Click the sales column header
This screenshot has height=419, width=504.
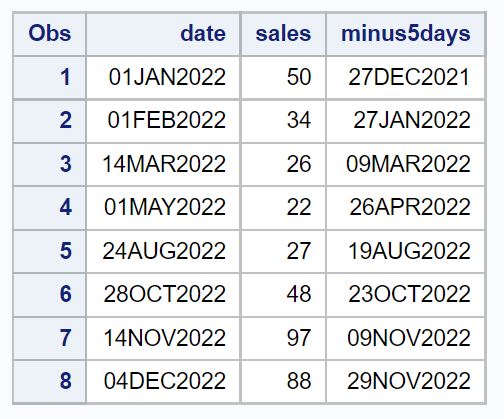click(x=283, y=34)
